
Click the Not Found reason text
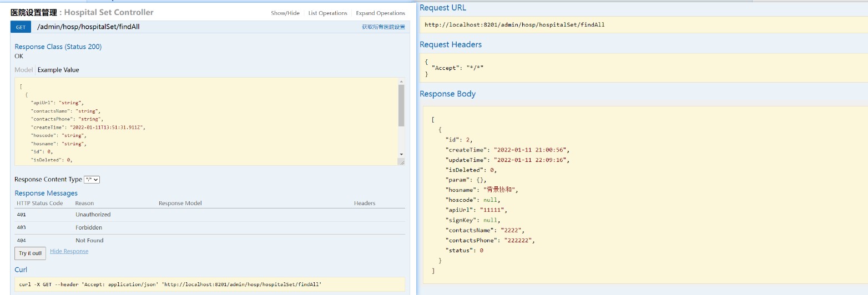(89, 241)
